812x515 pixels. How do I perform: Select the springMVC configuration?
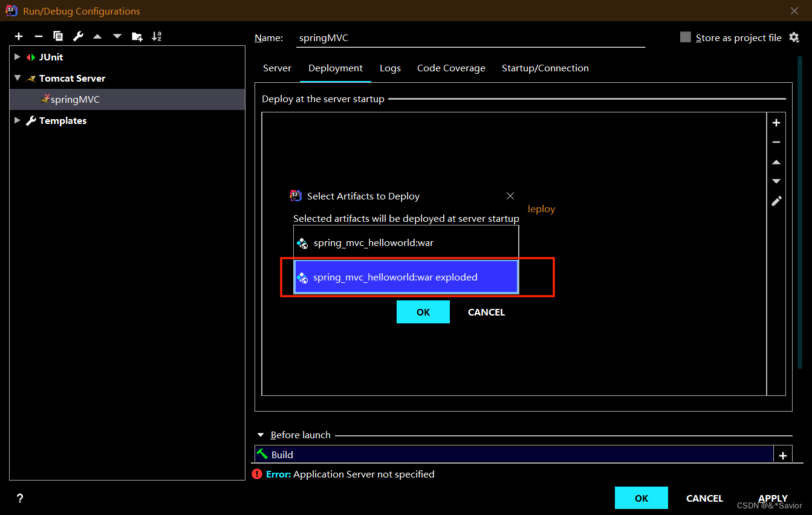tap(128, 99)
